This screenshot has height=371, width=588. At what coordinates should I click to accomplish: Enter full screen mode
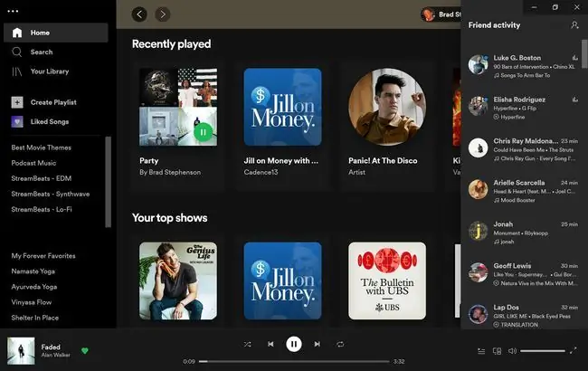[x=573, y=351]
